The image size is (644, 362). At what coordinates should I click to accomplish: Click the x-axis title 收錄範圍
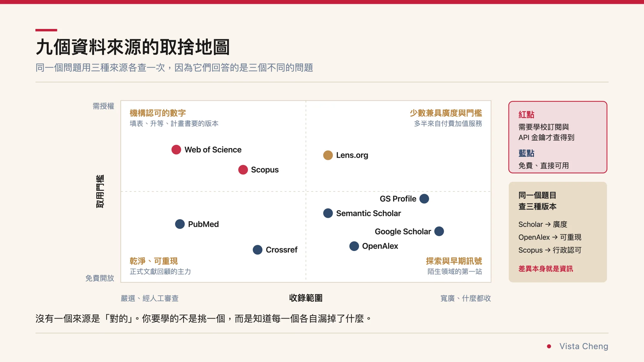tap(306, 298)
